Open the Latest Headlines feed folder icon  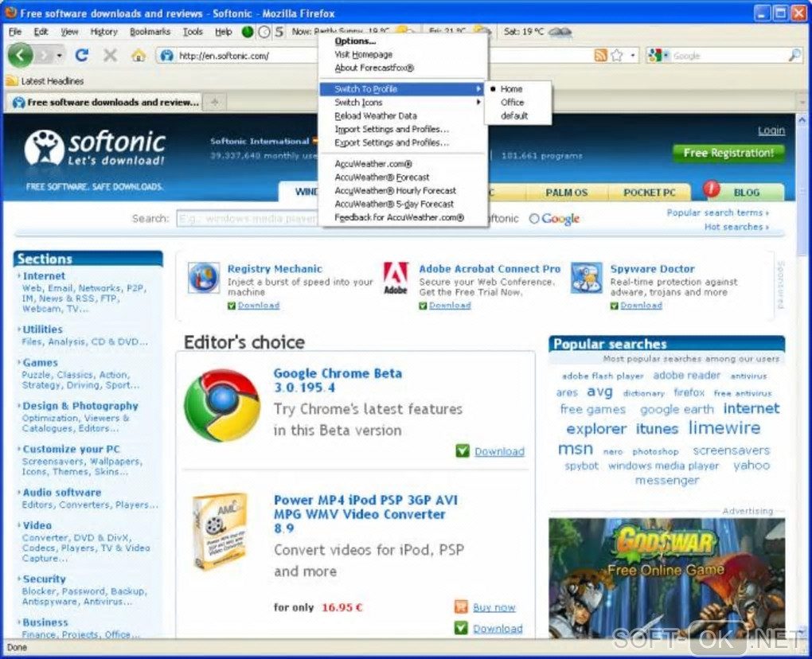[x=12, y=80]
